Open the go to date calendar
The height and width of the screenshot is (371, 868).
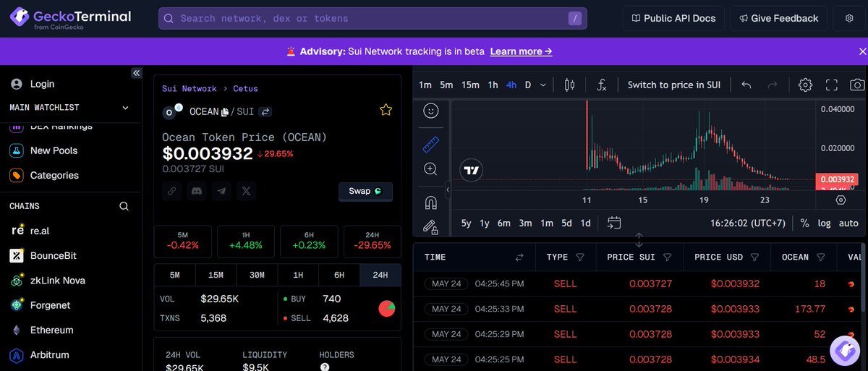click(x=614, y=223)
